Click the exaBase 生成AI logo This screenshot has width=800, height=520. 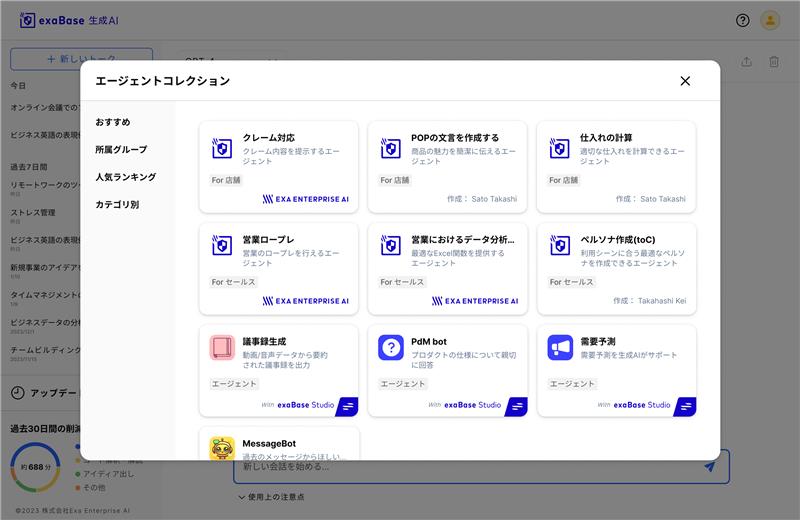[x=69, y=20]
